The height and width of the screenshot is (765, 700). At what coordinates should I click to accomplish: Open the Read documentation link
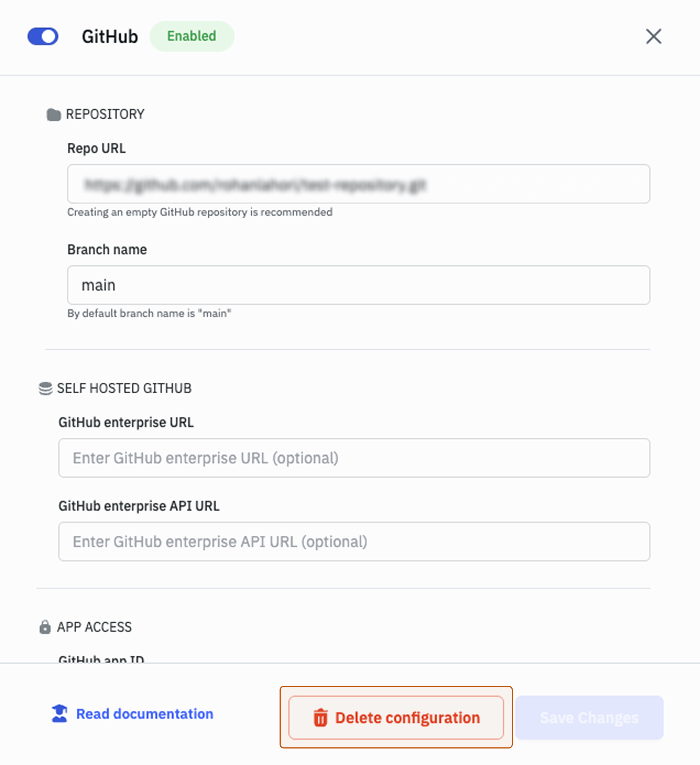[145, 713]
